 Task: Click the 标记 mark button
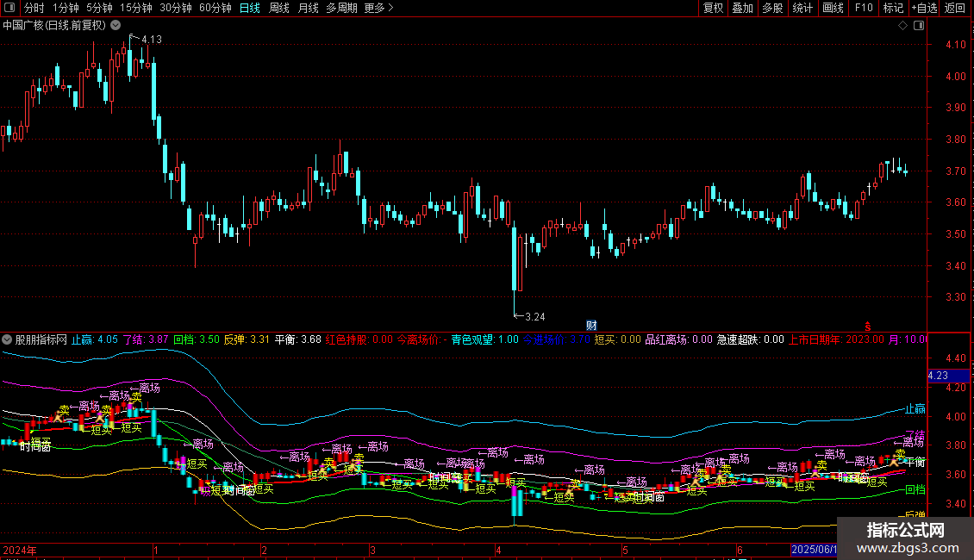pyautogui.click(x=893, y=8)
